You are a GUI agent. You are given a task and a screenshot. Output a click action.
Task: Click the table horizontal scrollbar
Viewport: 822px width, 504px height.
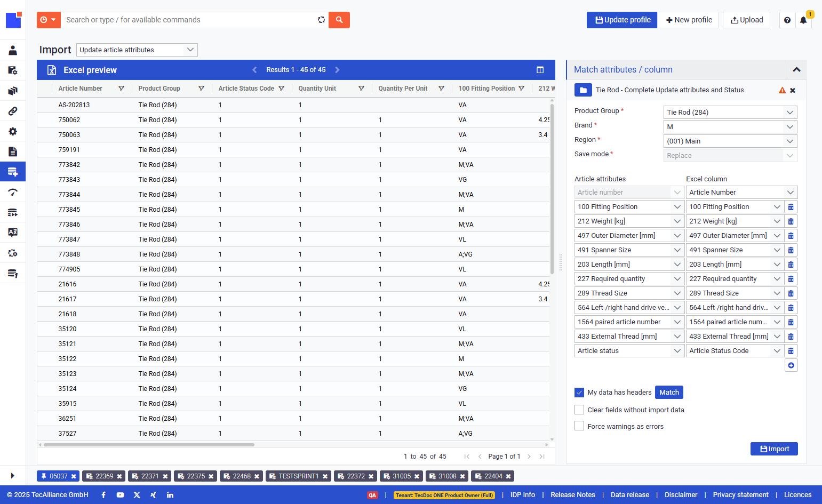click(149, 444)
